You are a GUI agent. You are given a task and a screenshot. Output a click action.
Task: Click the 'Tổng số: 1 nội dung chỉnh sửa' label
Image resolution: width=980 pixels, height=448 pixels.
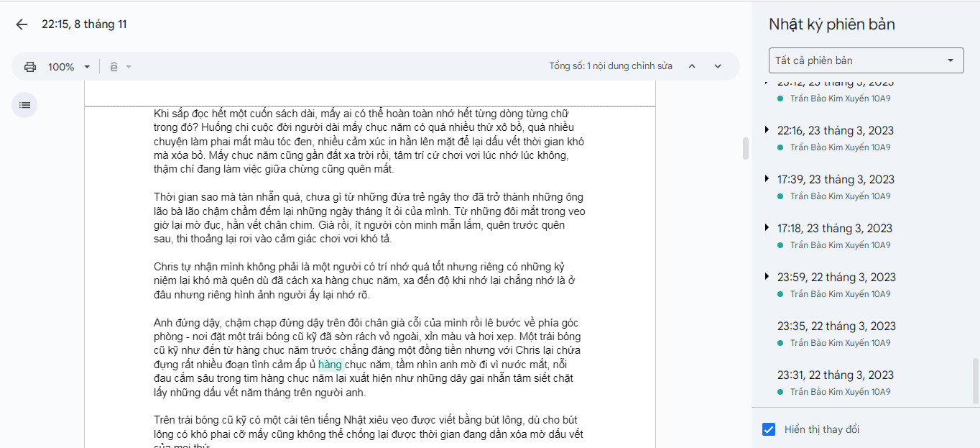611,66
